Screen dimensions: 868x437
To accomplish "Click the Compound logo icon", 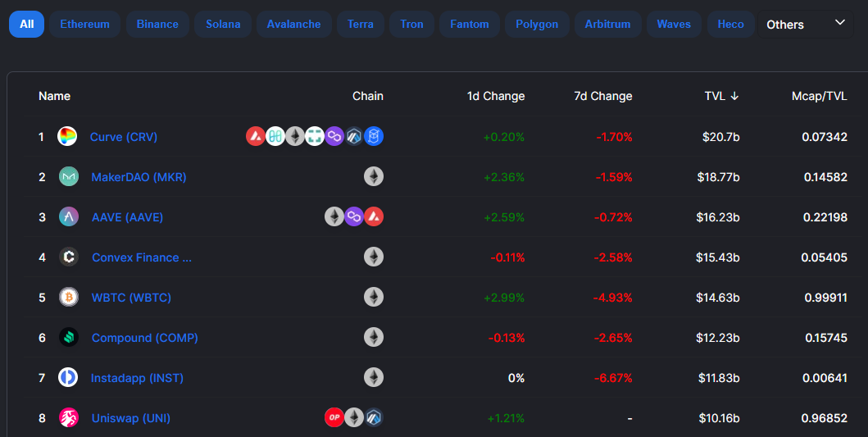I will [69, 337].
